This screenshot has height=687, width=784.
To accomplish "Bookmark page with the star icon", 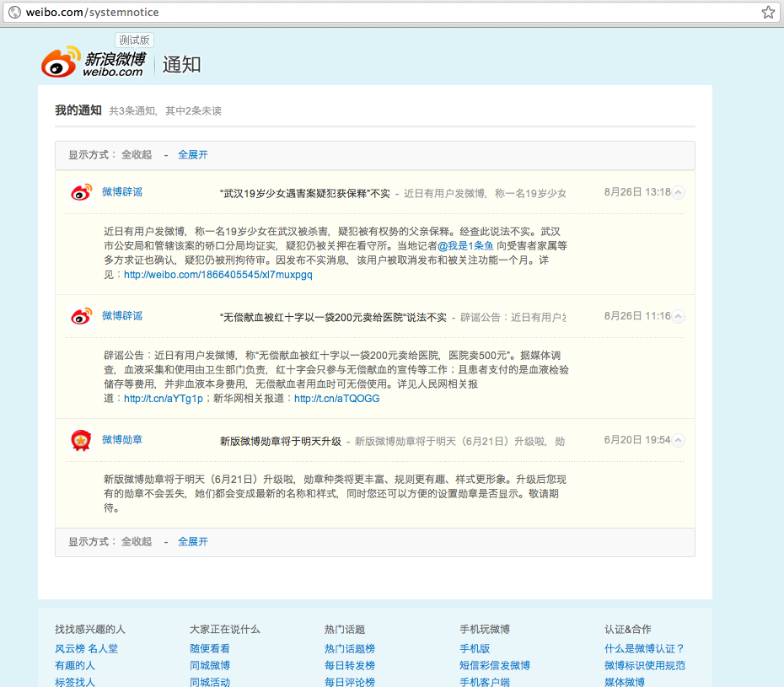I will (768, 12).
